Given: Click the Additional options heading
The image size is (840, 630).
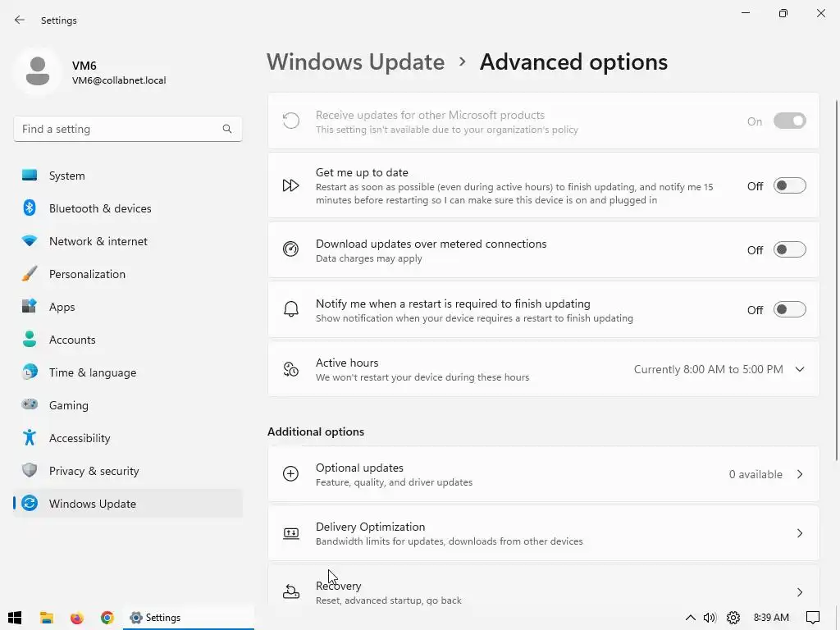Looking at the screenshot, I should click(x=316, y=431).
